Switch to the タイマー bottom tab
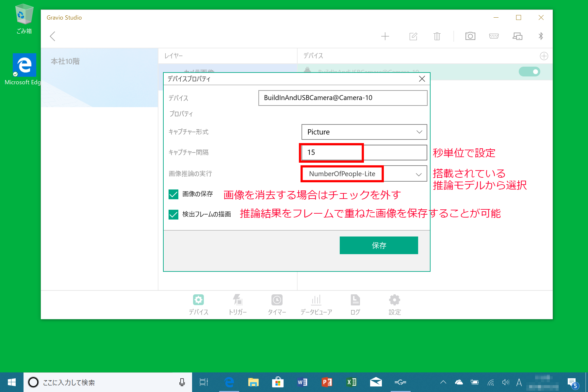 tap(277, 305)
